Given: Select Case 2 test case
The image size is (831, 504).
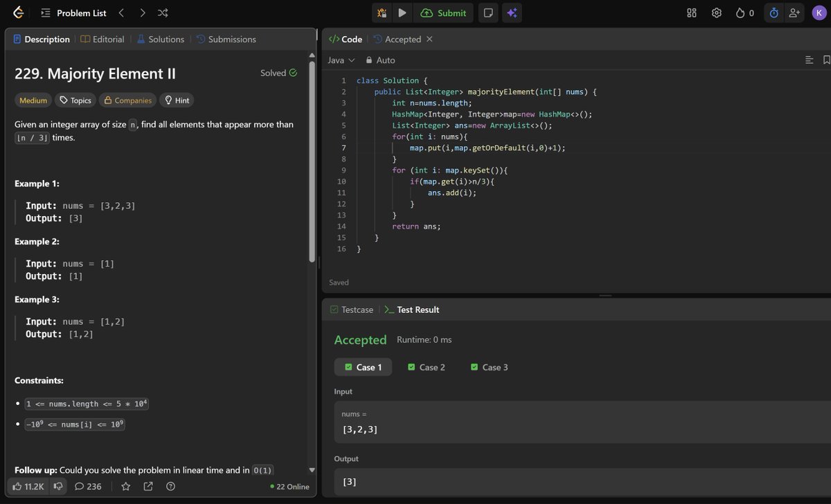Looking at the screenshot, I should click(426, 367).
